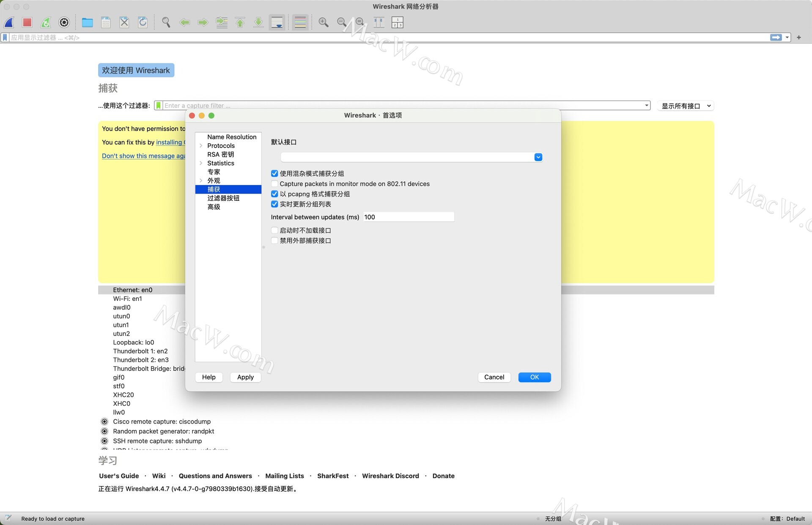Select 高级 preferences page

click(x=214, y=207)
